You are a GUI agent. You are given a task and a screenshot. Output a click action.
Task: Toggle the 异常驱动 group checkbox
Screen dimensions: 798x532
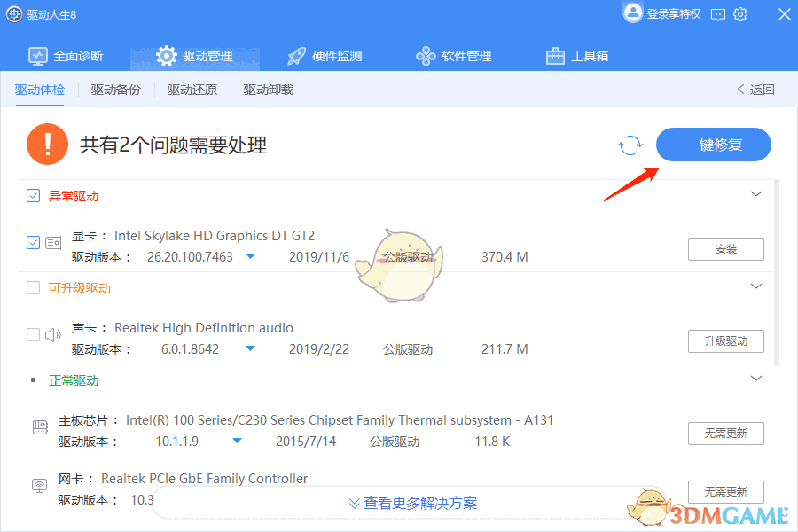(x=33, y=195)
